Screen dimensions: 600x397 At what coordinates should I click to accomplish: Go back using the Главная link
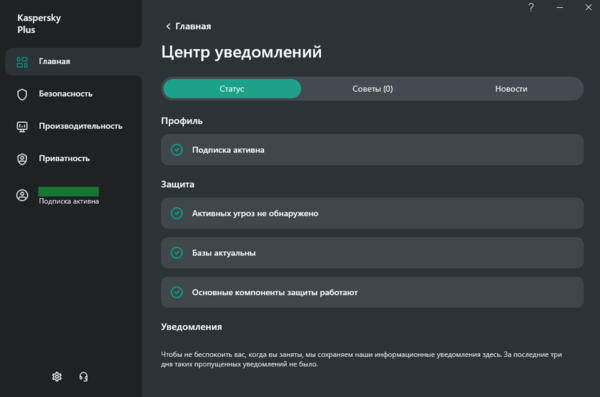(x=188, y=26)
